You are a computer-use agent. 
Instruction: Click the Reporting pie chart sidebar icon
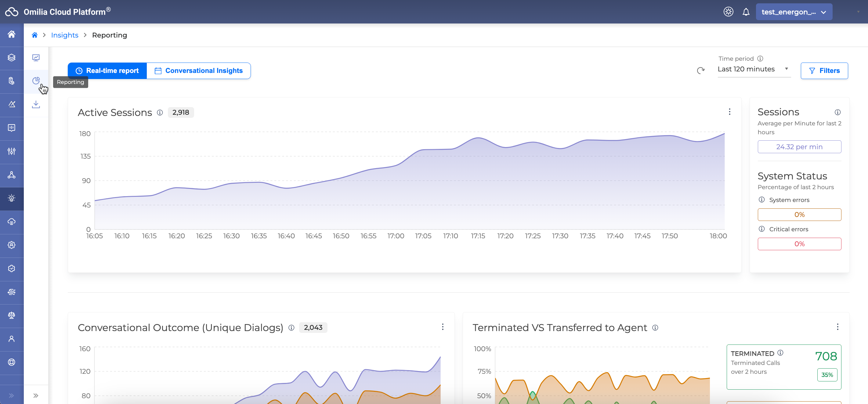tap(36, 81)
